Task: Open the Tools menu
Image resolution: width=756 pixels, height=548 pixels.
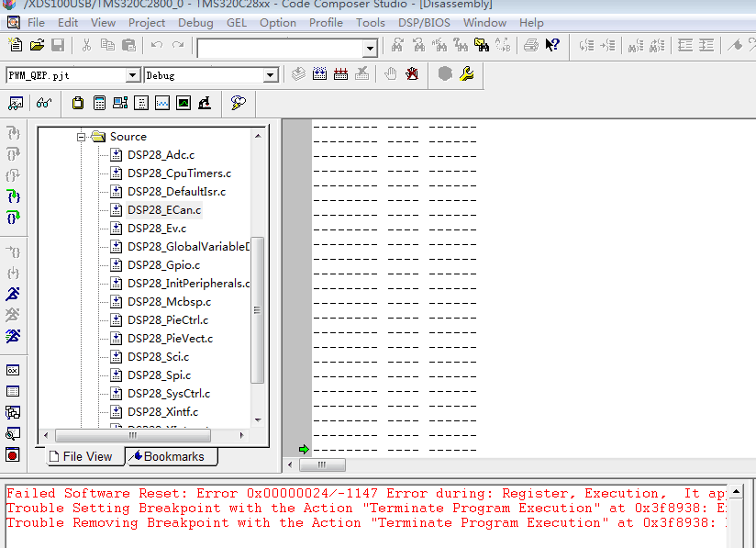Action: (371, 23)
